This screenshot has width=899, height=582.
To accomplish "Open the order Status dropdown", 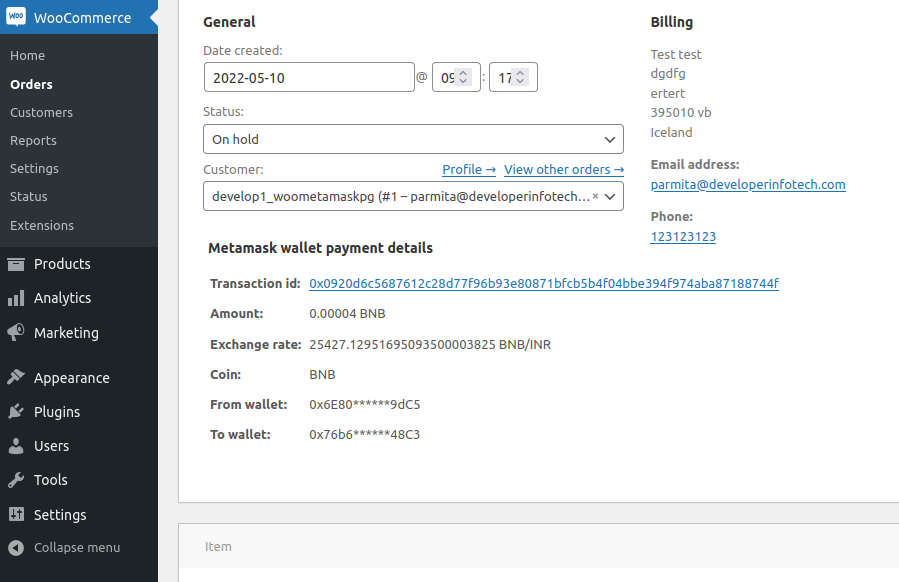I will 412,139.
